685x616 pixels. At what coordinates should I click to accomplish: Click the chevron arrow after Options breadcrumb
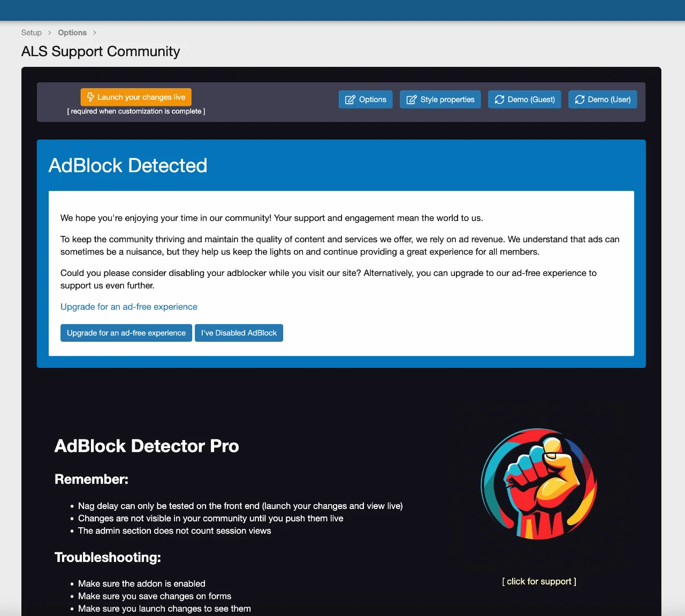(95, 33)
